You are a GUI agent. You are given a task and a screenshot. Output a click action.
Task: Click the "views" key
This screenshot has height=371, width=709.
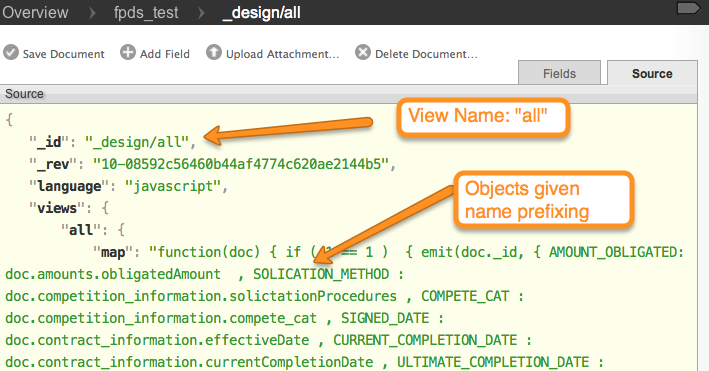[57, 208]
